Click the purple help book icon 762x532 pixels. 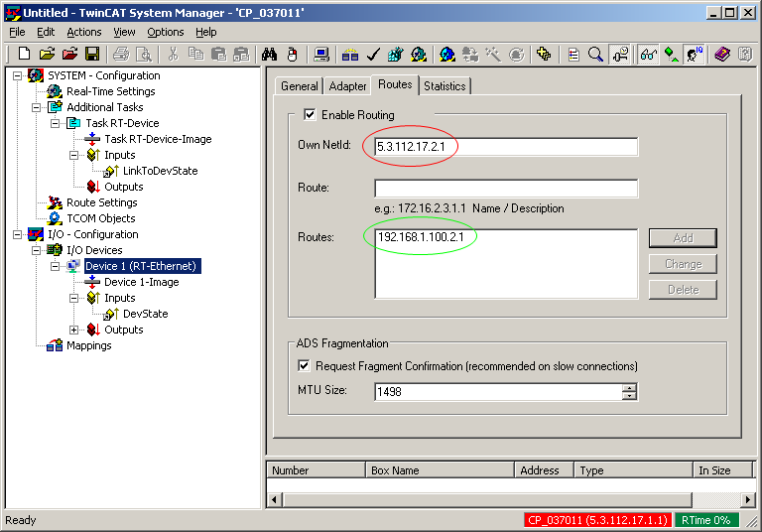[722, 54]
